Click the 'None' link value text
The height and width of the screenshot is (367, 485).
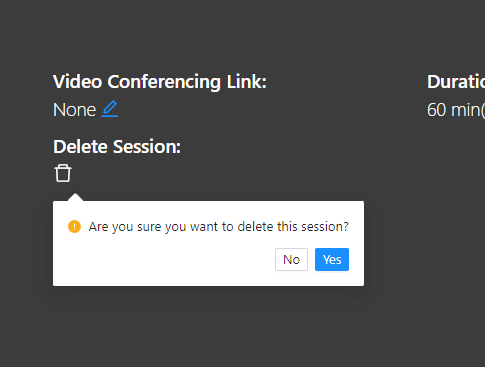(75, 110)
